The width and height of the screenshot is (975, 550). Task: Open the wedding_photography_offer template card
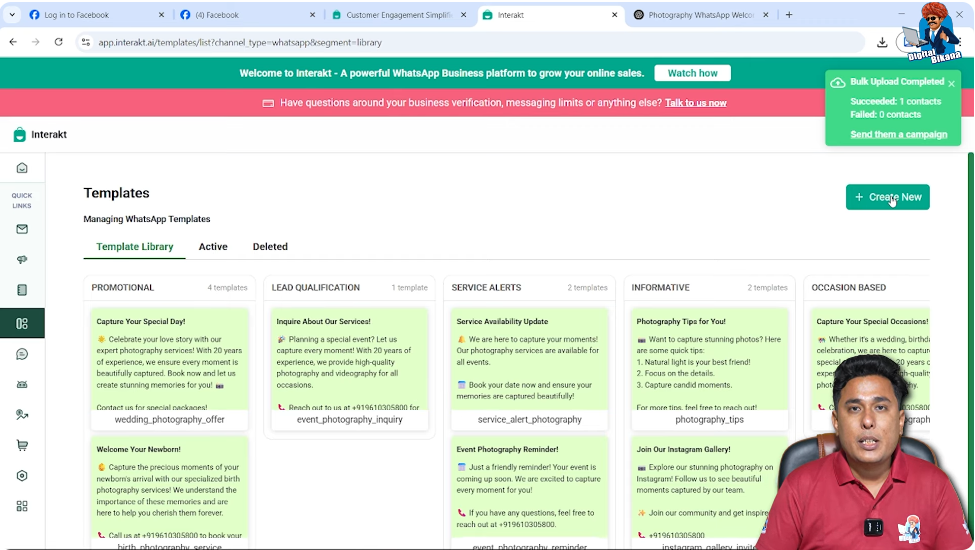click(x=169, y=369)
